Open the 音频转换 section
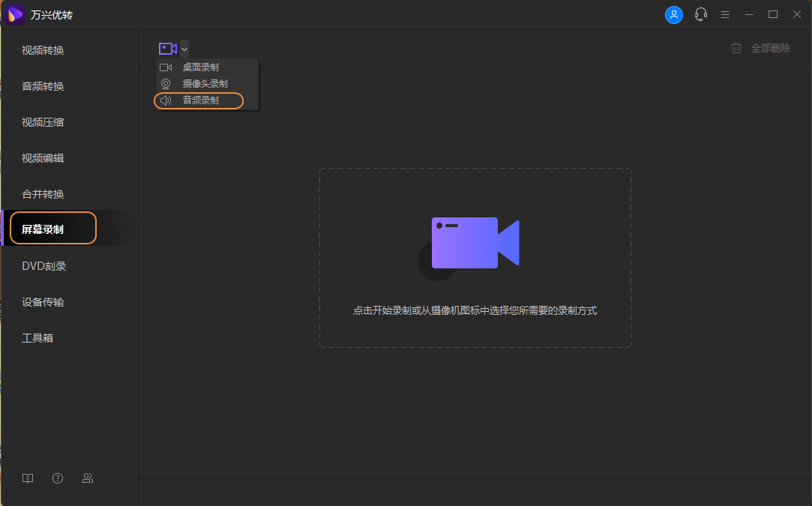 pyautogui.click(x=45, y=86)
